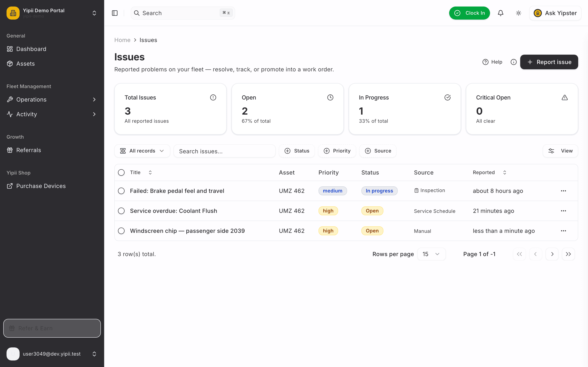Go to the last page arrow
The width and height of the screenshot is (588, 367).
568,254
